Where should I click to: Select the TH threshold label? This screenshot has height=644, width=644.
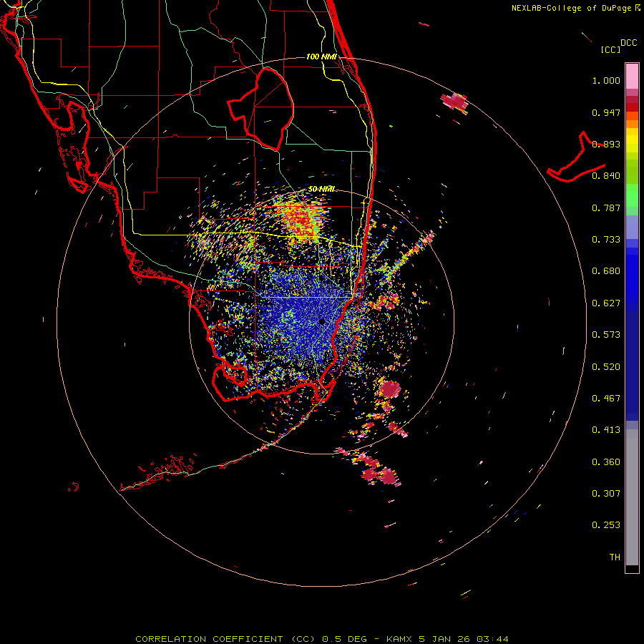coord(615,557)
